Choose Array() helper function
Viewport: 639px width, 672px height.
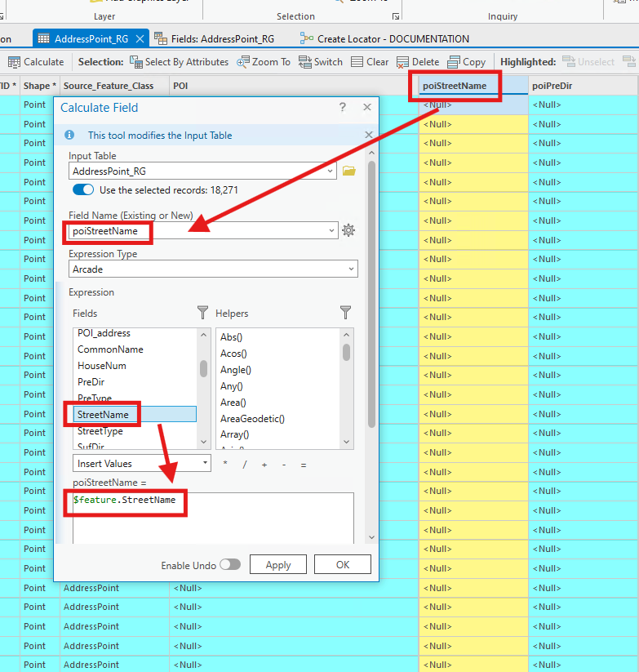tap(234, 434)
